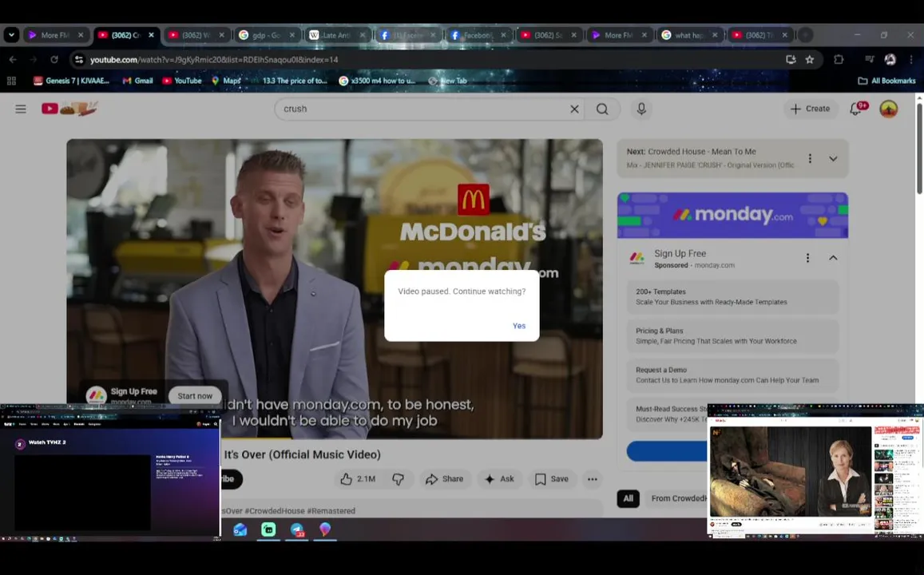Click the page vertical scrollbar
The image size is (924, 575).
tap(919, 147)
